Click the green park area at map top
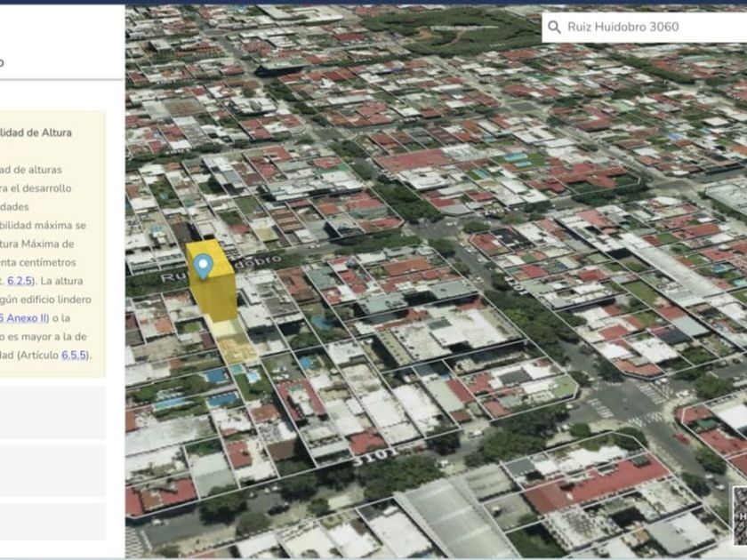 [x=462, y=31]
